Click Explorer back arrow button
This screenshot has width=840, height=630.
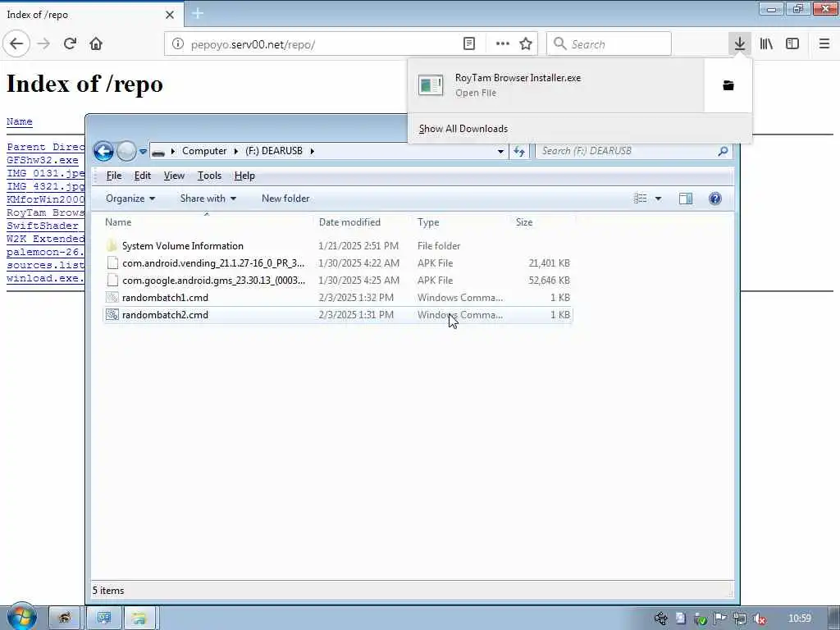(103, 151)
